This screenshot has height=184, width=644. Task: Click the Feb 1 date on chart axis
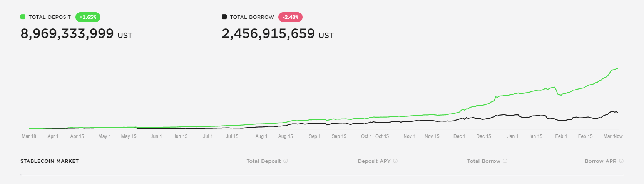click(x=561, y=136)
